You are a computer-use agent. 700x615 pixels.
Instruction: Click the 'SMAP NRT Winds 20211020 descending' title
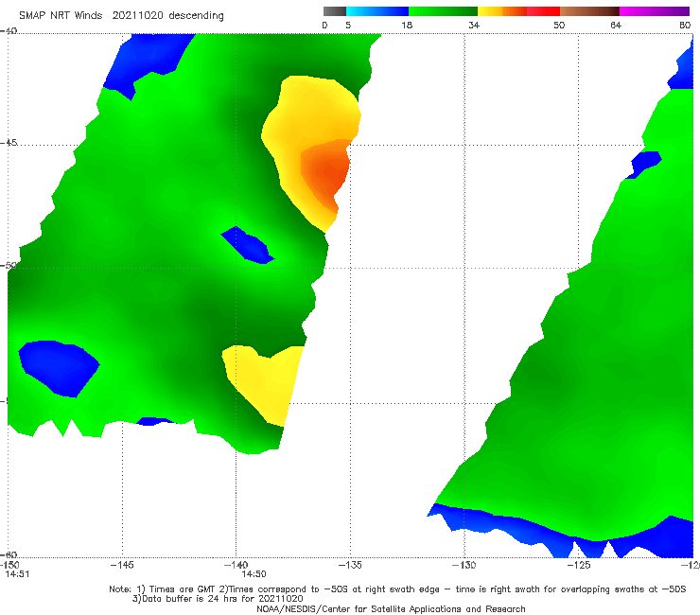tap(121, 15)
